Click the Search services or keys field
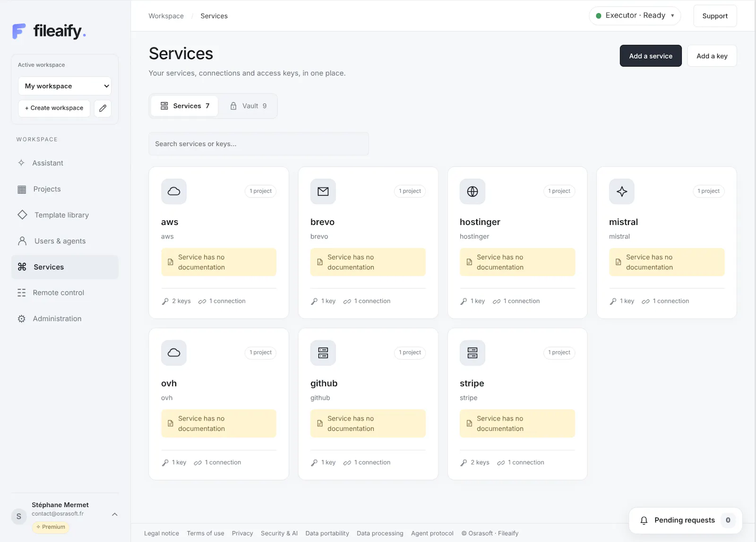The width and height of the screenshot is (756, 542). (258, 144)
